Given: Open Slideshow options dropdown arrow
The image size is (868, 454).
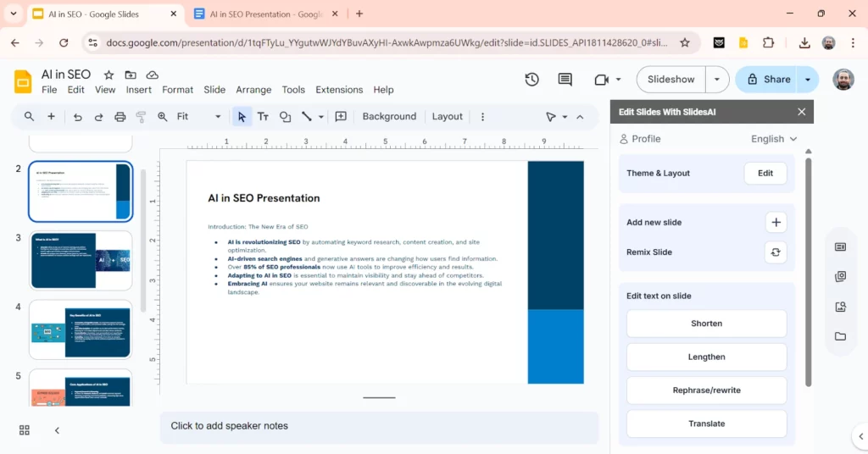Looking at the screenshot, I should click(717, 80).
